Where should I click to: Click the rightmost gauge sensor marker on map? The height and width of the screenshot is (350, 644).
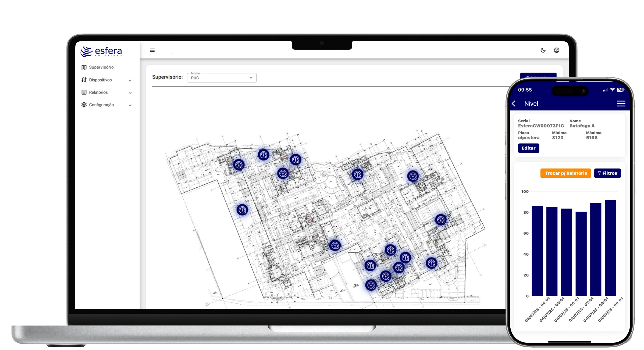pyautogui.click(x=441, y=220)
